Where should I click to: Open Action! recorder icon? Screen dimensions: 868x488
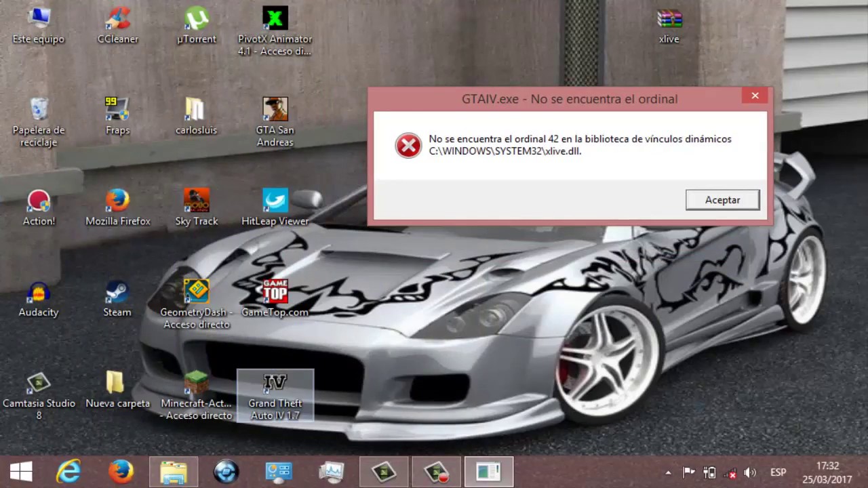click(x=39, y=207)
